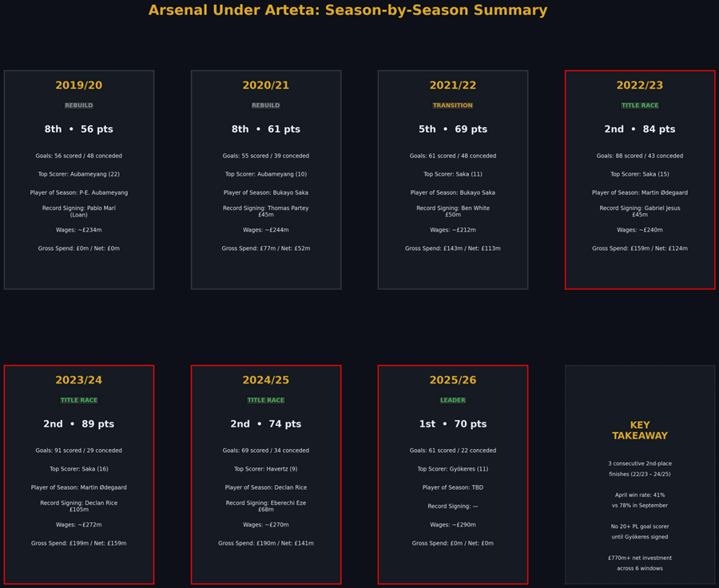Select Record Signing: Ben White text

[453, 211]
